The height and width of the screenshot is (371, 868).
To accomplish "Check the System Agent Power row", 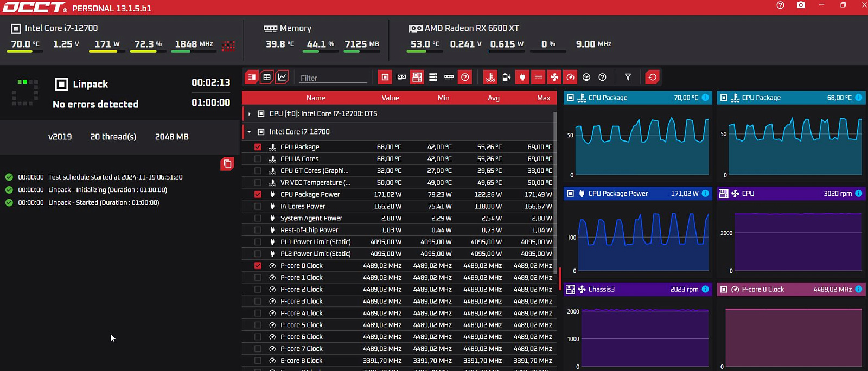I will [258, 218].
